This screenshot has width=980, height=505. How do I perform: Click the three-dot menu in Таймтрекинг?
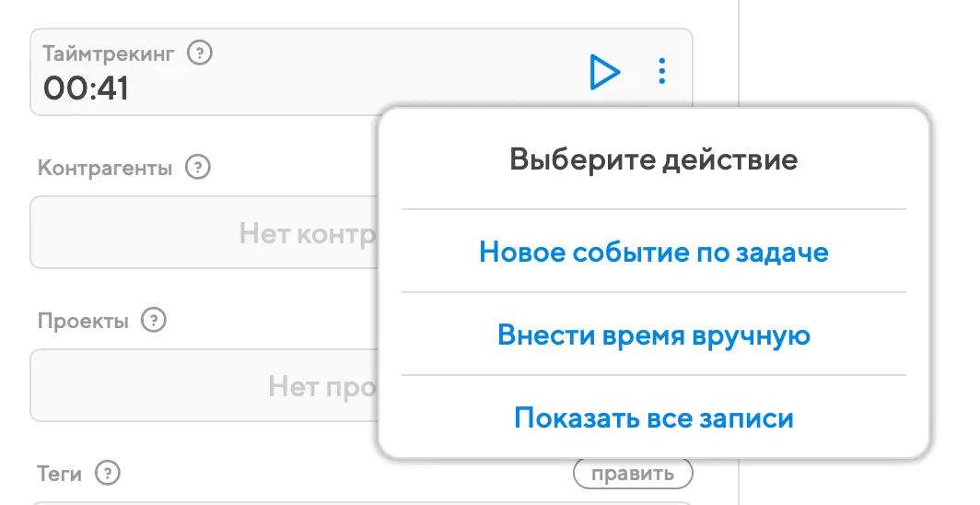662,72
